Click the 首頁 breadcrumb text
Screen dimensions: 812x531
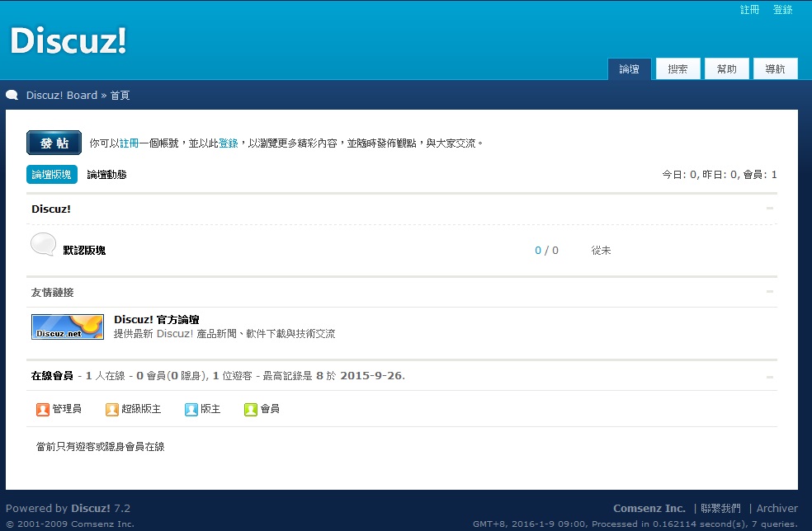point(120,95)
